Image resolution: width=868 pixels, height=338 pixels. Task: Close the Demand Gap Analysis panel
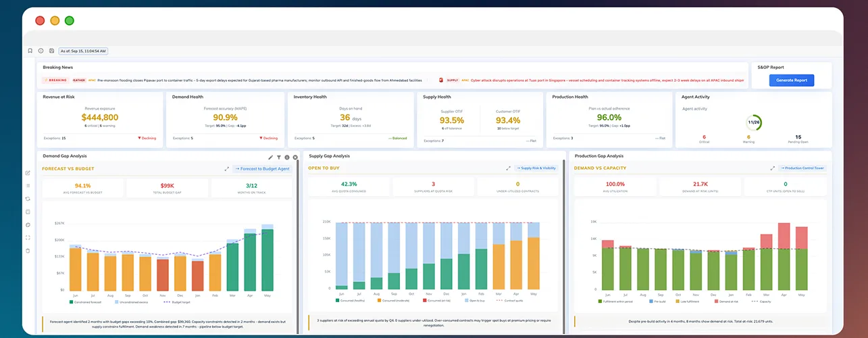[x=295, y=157]
